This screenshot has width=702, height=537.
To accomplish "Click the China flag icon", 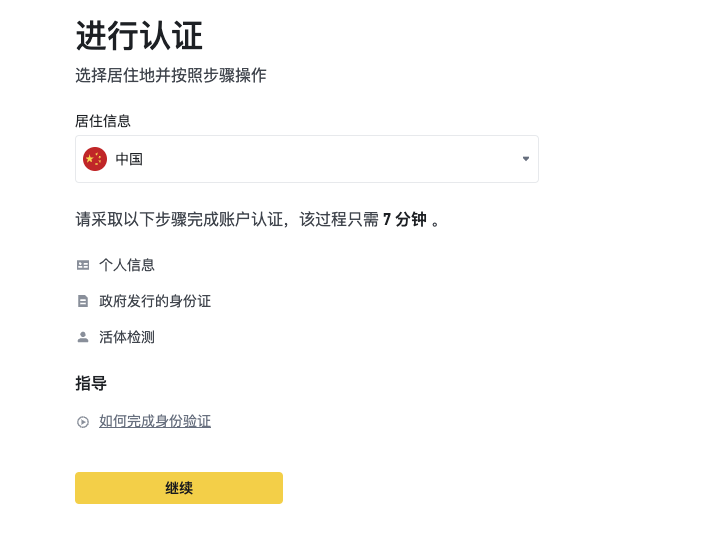I will [x=95, y=159].
